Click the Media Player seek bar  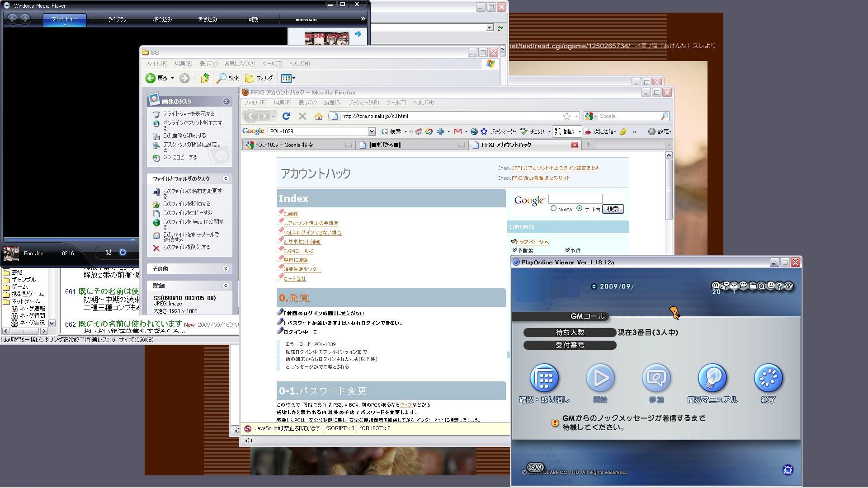(70, 239)
